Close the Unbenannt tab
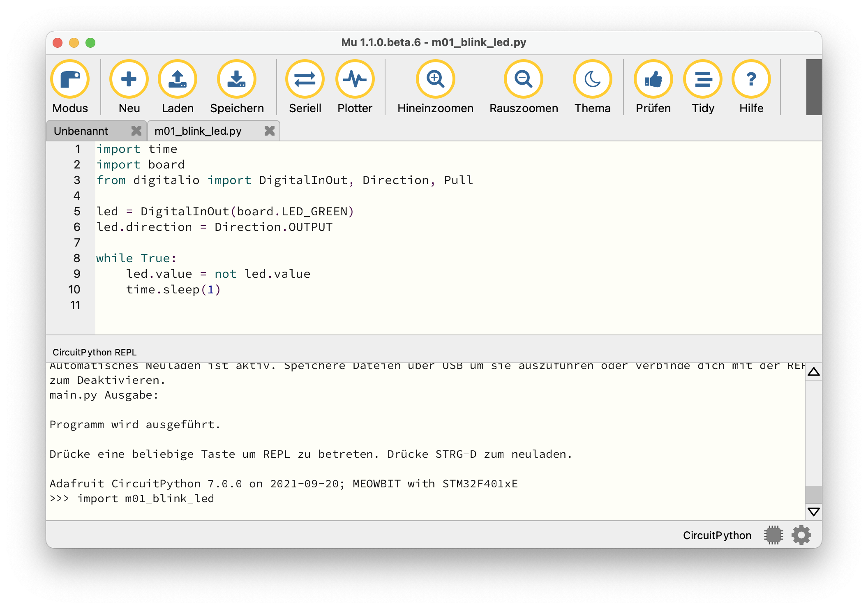The width and height of the screenshot is (868, 609). 136,131
